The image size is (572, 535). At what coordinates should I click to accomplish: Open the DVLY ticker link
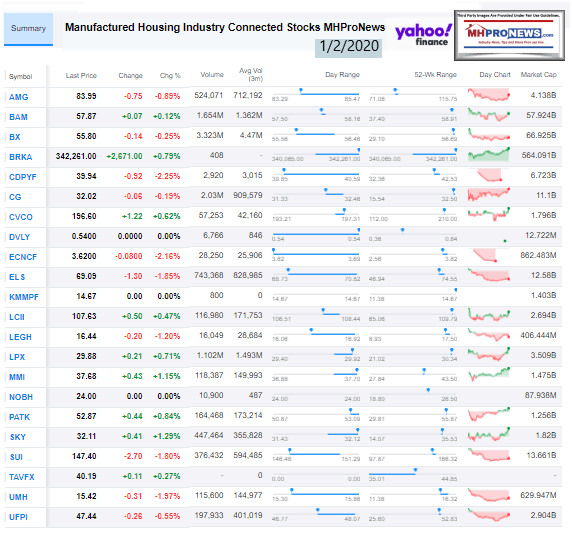19,237
